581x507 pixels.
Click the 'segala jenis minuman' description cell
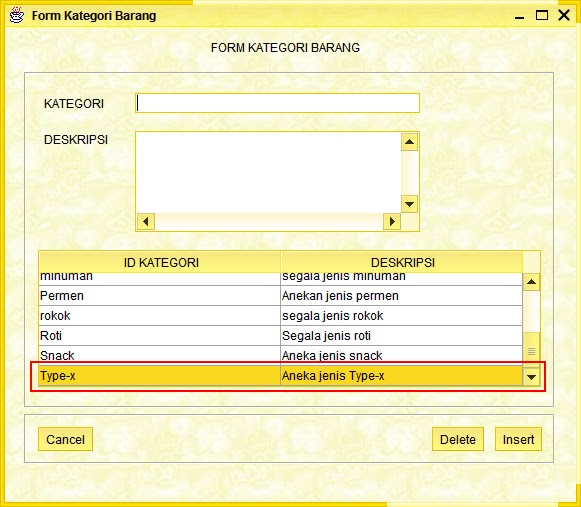402,279
